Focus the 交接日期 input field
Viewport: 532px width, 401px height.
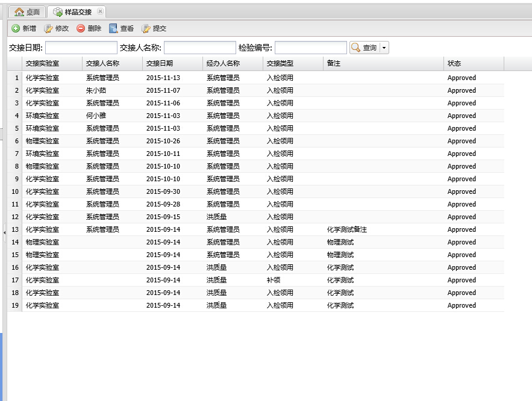(81, 48)
